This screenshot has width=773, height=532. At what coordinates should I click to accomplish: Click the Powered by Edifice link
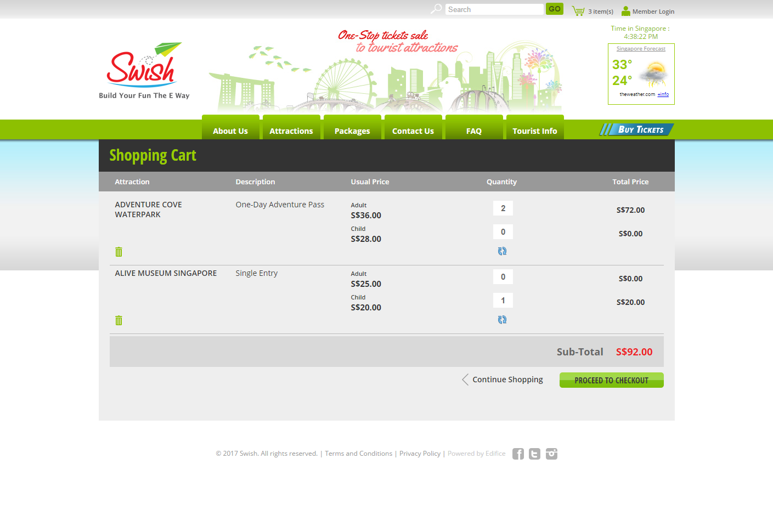(477, 454)
